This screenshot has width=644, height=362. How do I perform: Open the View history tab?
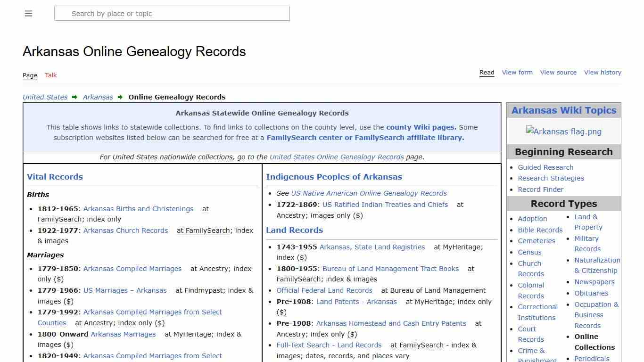603,72
